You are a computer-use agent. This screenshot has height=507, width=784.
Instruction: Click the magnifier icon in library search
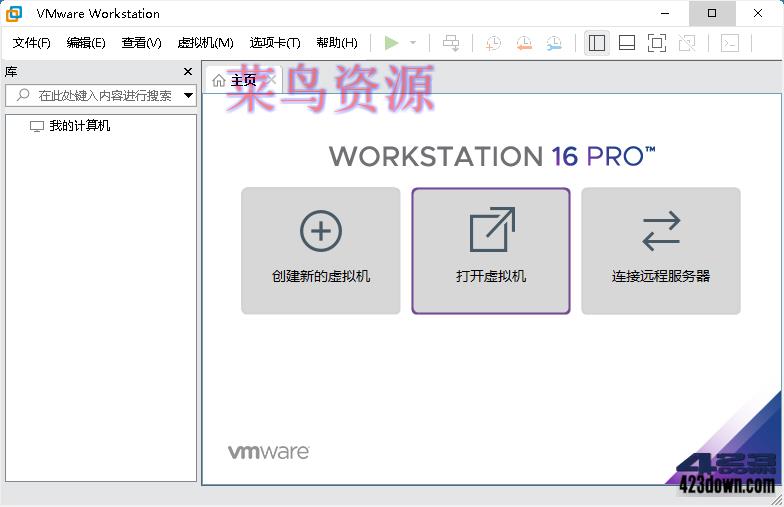tap(23, 95)
